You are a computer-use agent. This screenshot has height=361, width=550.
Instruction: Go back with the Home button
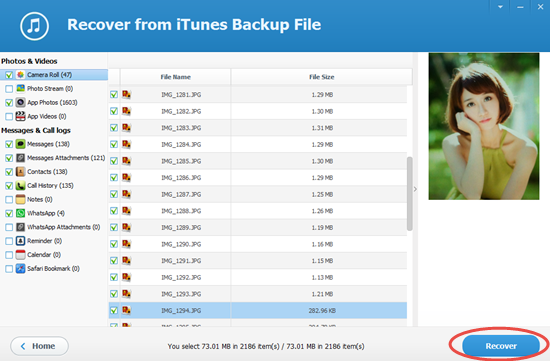(x=39, y=346)
